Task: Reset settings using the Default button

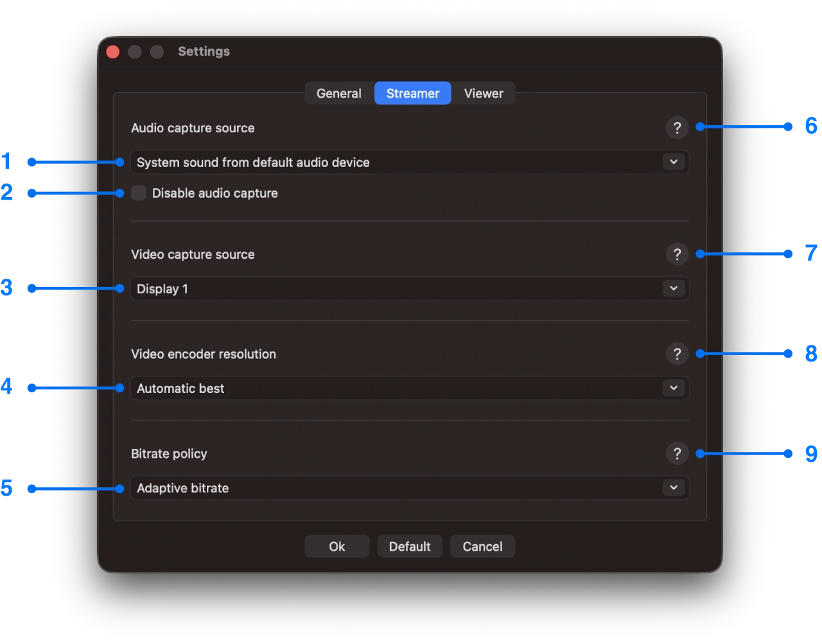Action: coord(410,546)
